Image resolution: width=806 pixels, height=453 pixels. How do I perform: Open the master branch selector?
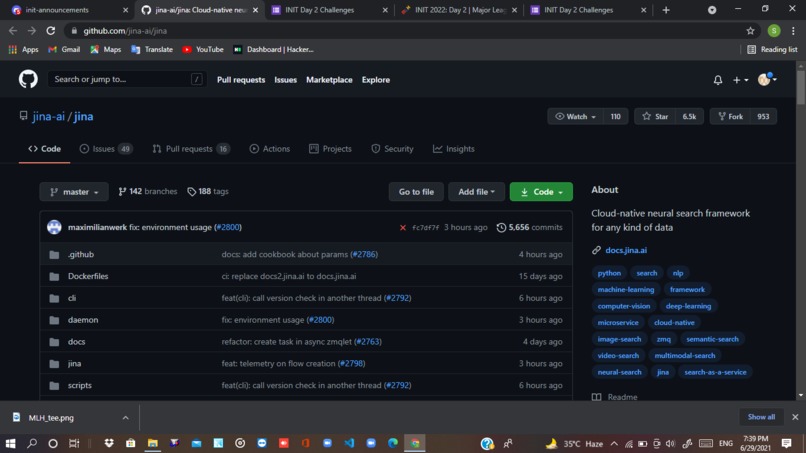(74, 192)
